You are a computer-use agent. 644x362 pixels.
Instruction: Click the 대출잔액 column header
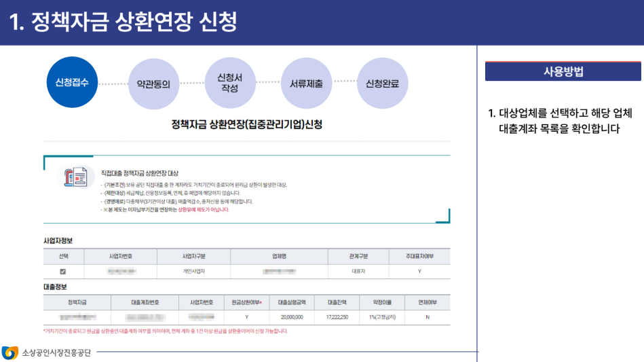coord(337,302)
